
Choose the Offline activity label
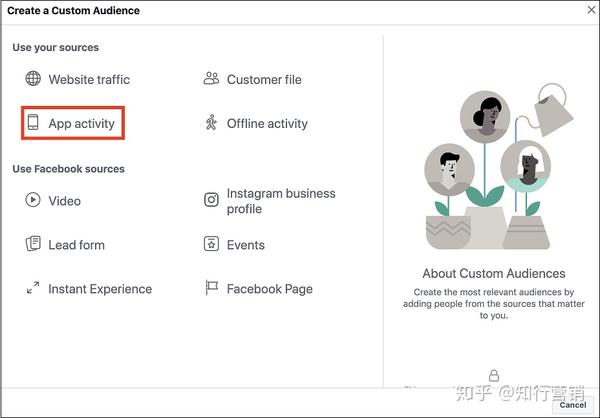pyautogui.click(x=267, y=124)
